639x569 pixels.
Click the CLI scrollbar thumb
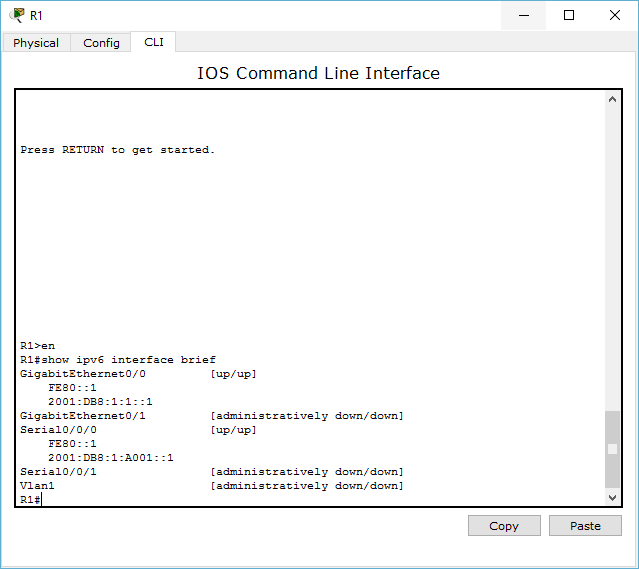[612, 449]
